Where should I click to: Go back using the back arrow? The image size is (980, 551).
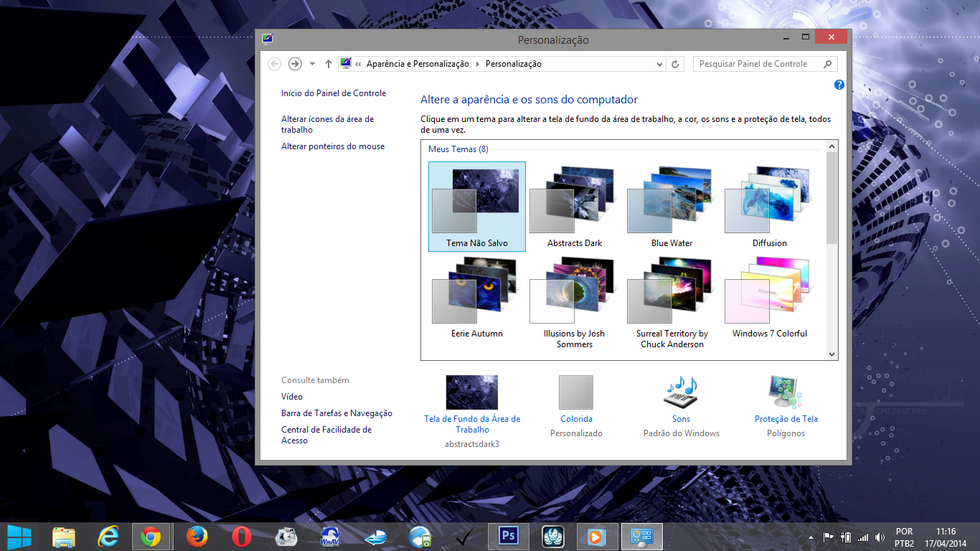coord(274,64)
